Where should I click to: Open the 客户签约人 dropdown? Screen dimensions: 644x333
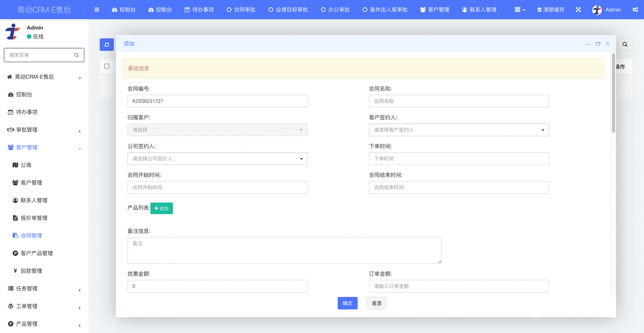458,130
